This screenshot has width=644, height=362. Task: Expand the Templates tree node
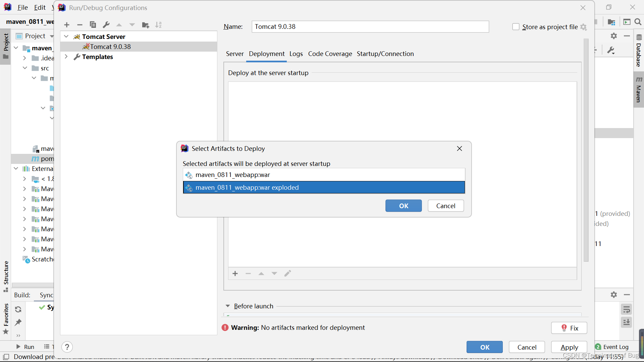tap(66, 57)
